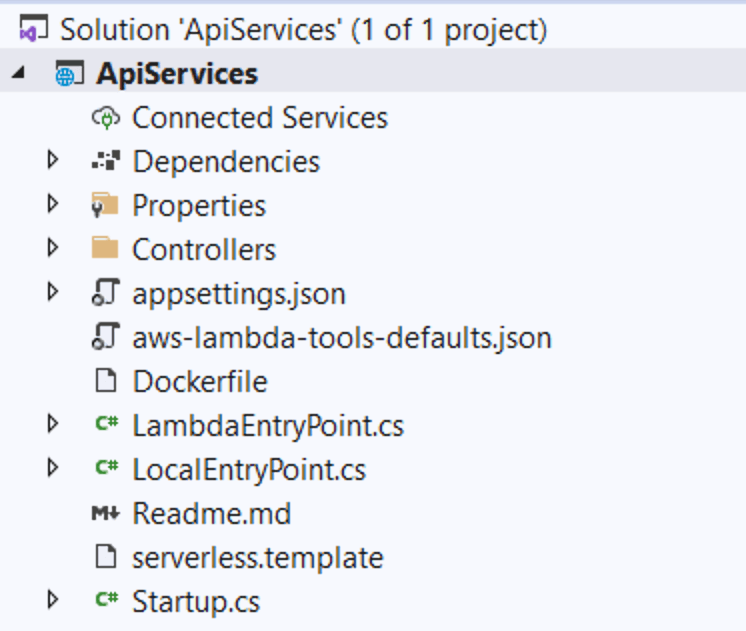Click the Properties folder wrench icon
The width and height of the screenshot is (746, 631).
pos(105,205)
